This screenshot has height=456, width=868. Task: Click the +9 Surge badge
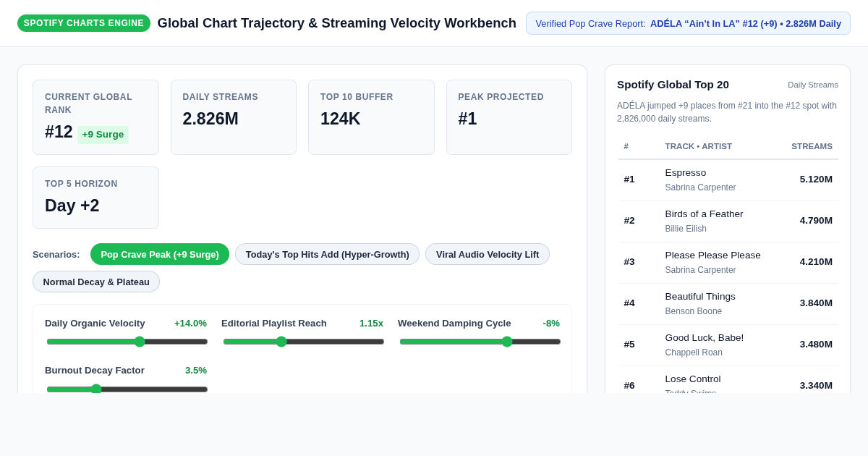click(x=103, y=135)
